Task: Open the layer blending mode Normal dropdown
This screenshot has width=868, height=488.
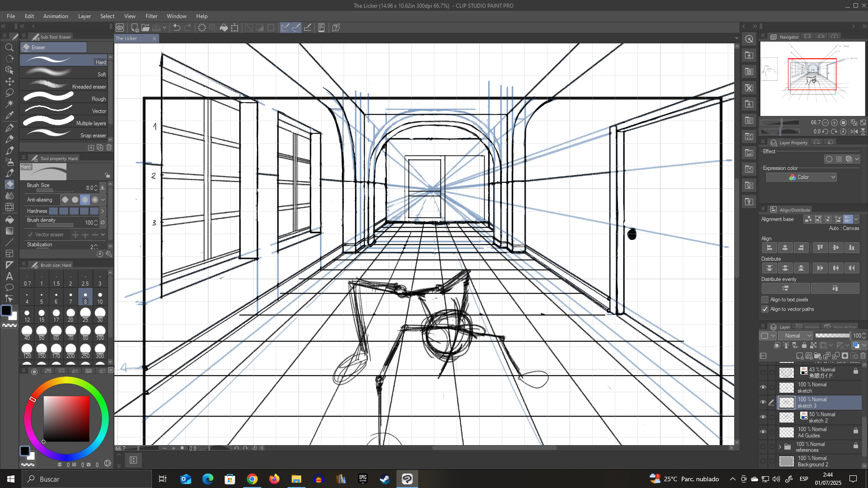Action: tap(795, 336)
